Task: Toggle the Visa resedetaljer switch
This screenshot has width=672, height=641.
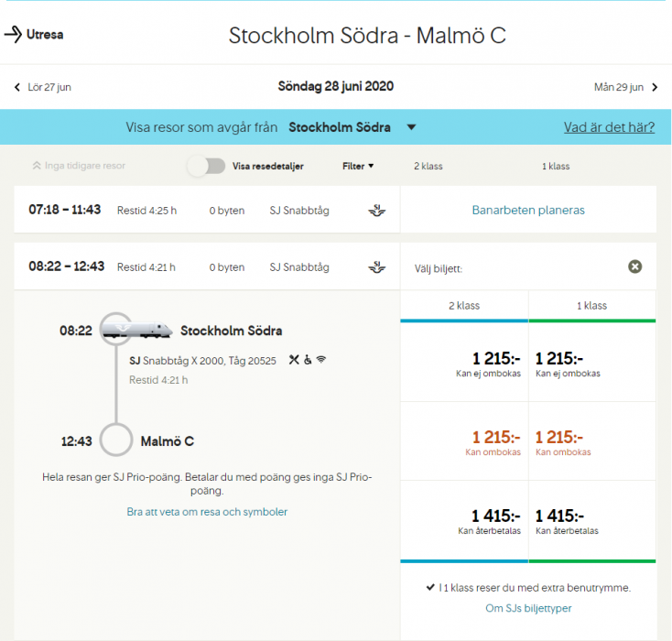Action: click(207, 166)
